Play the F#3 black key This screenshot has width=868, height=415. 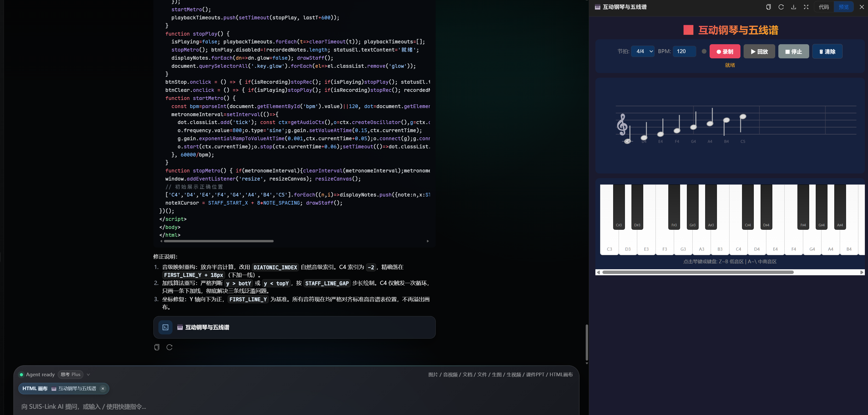674,207
